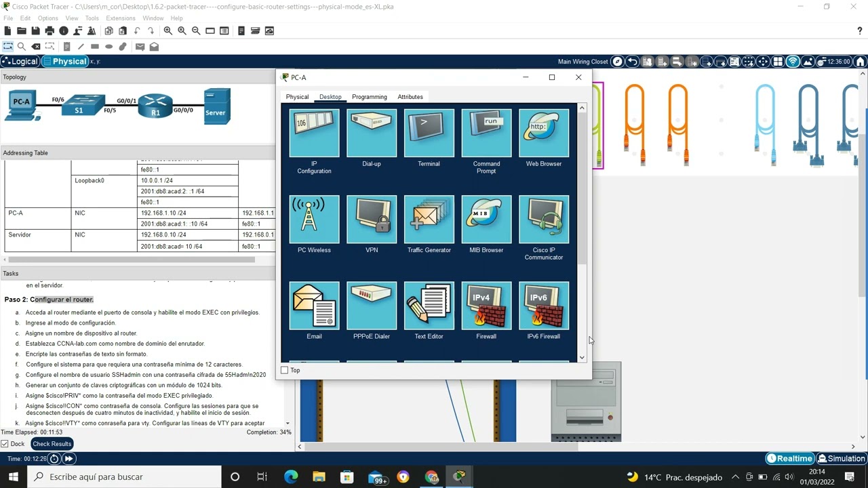
Task: Switch to Realtime mode
Action: (x=790, y=459)
